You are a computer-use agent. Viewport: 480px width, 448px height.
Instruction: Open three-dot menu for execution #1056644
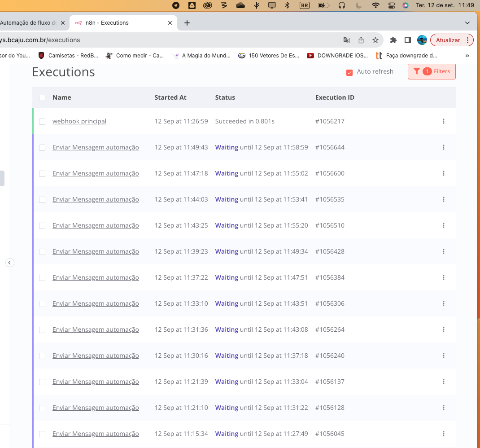(443, 147)
